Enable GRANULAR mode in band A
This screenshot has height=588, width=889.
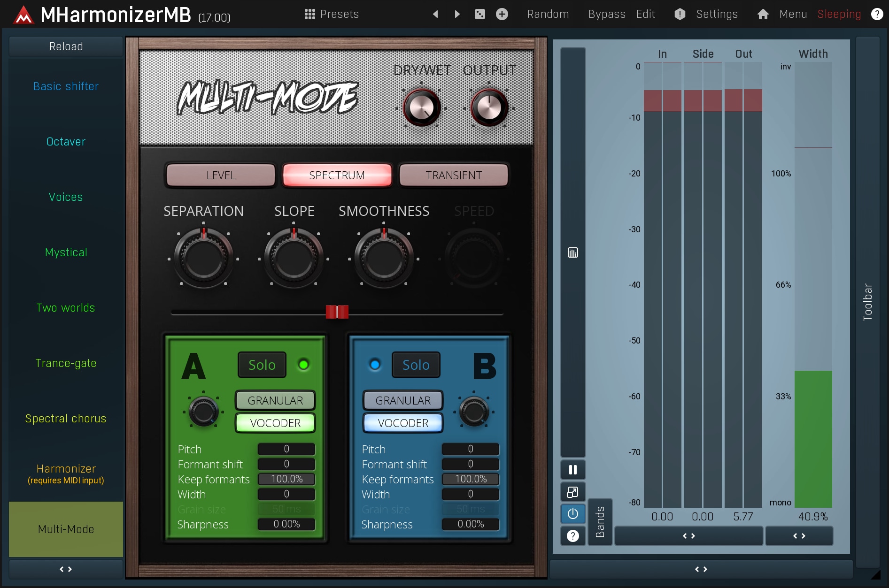[275, 400]
